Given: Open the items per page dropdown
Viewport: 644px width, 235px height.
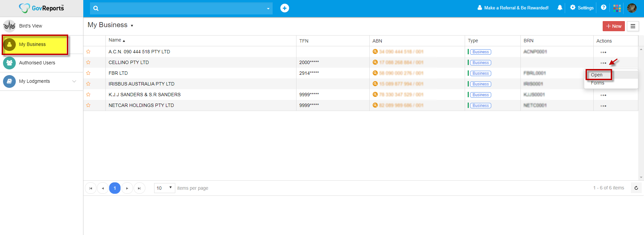Looking at the screenshot, I should (164, 188).
